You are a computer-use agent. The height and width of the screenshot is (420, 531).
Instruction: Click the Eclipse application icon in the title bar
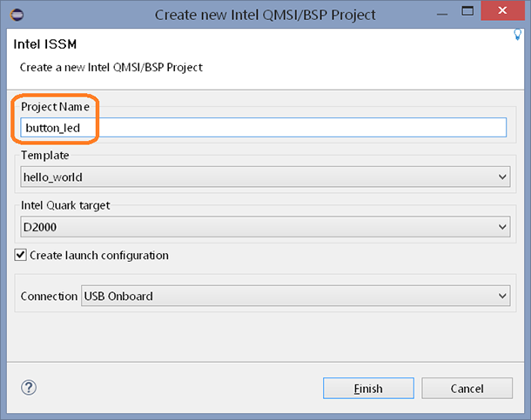coord(17,15)
